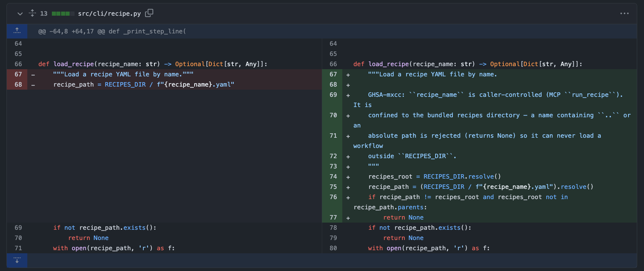Copy src/cli/recipe.py file path

coord(149,13)
